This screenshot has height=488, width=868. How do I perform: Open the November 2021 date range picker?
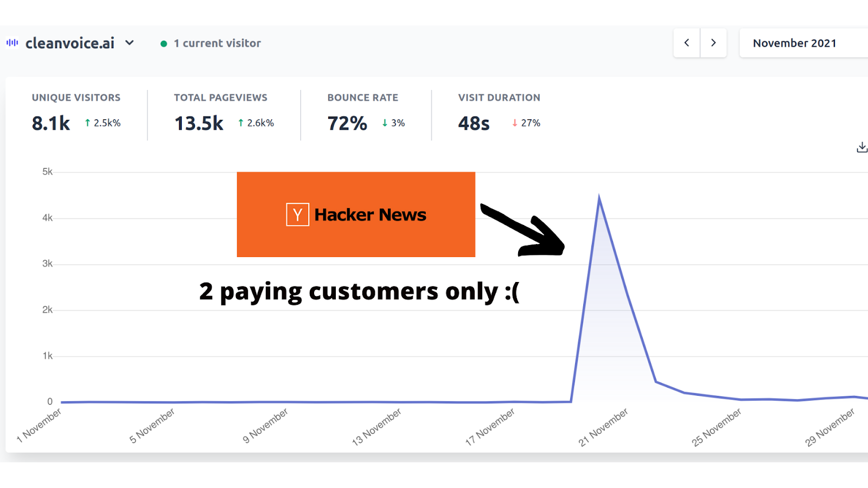[x=794, y=43]
